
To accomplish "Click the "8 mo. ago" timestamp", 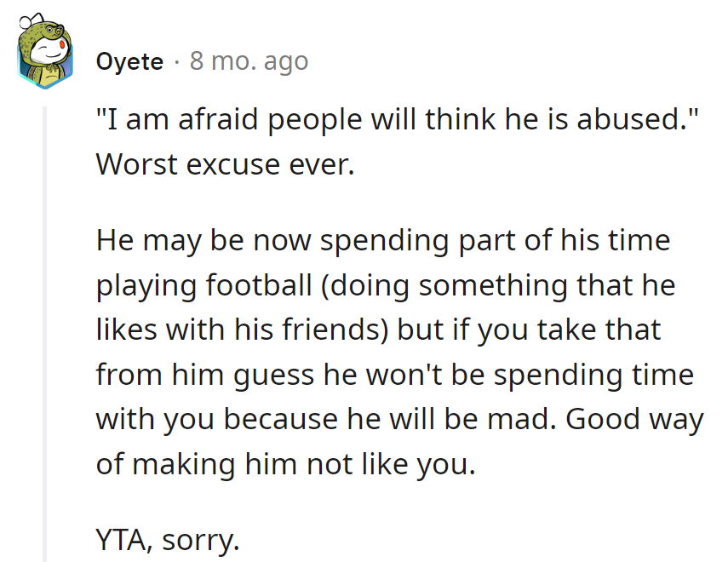I will pos(249,62).
